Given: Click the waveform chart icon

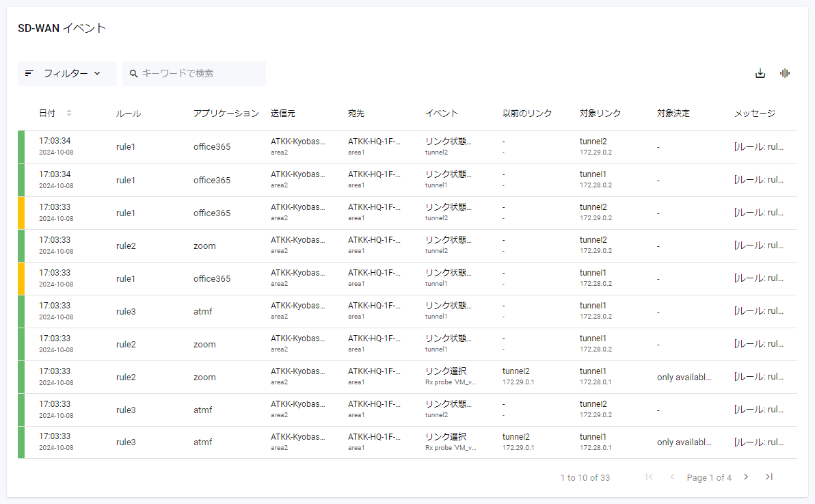Looking at the screenshot, I should point(785,74).
